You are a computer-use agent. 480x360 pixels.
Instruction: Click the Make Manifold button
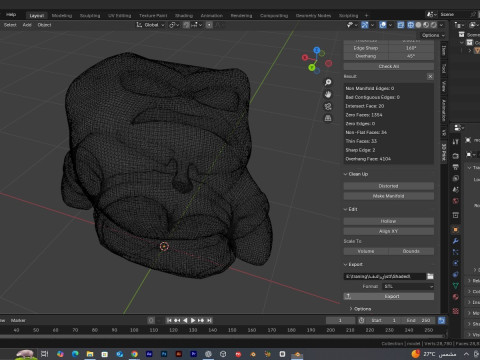(x=389, y=196)
